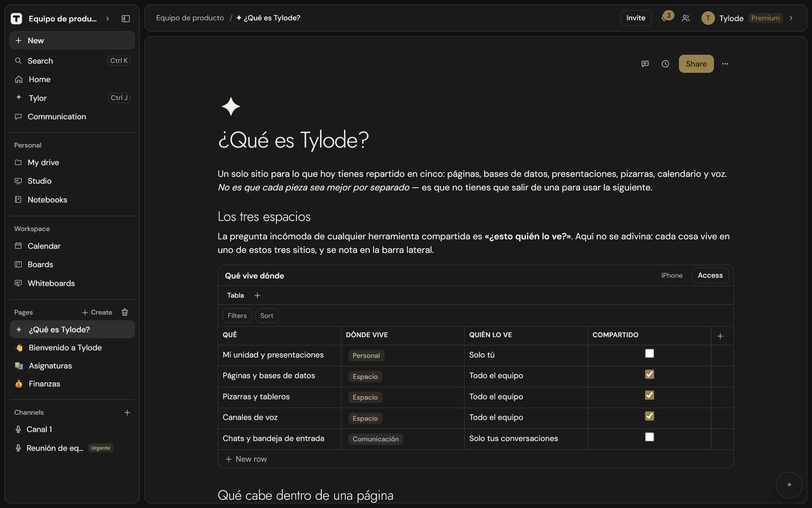812x508 pixels.
Task: Click the Share button
Action: [x=696, y=64]
